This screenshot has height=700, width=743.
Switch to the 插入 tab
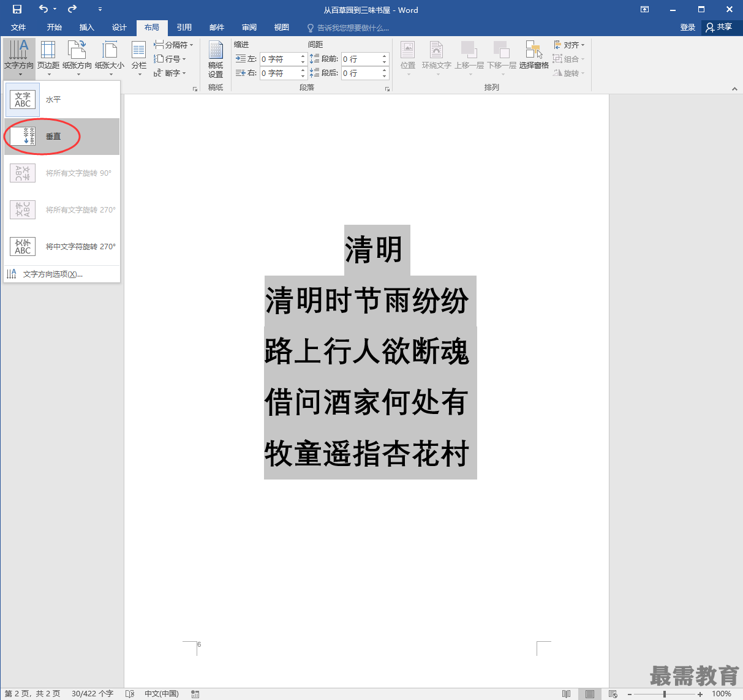click(87, 28)
